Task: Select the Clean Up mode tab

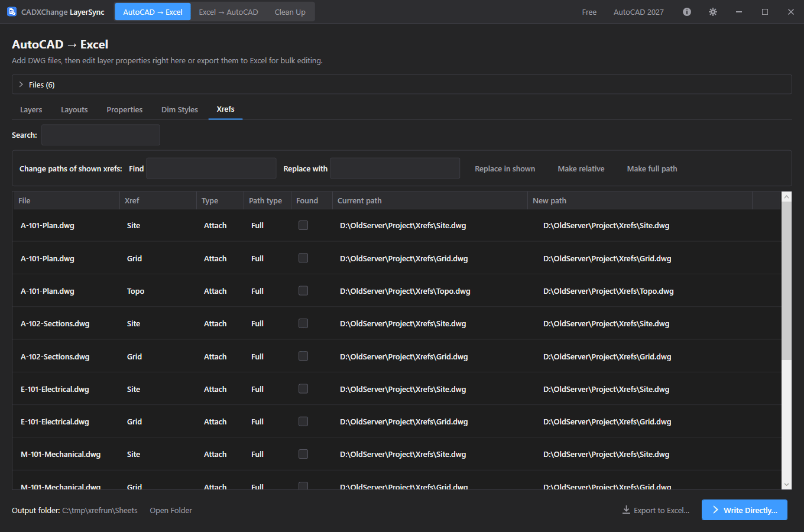Action: [x=290, y=12]
